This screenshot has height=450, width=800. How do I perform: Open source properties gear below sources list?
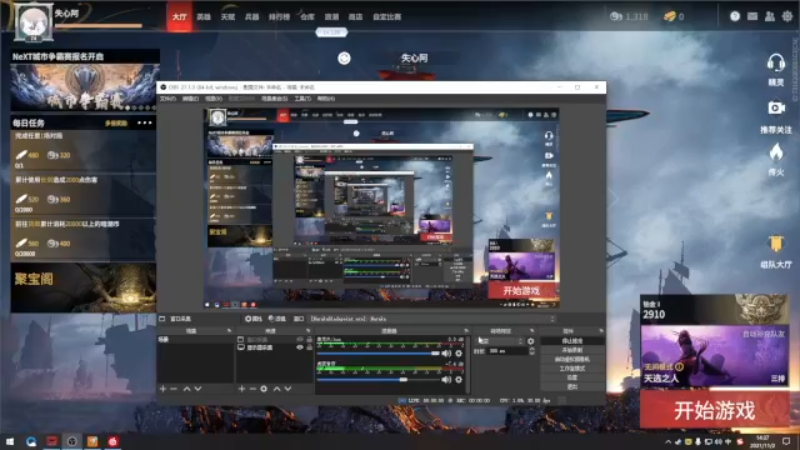[264, 389]
